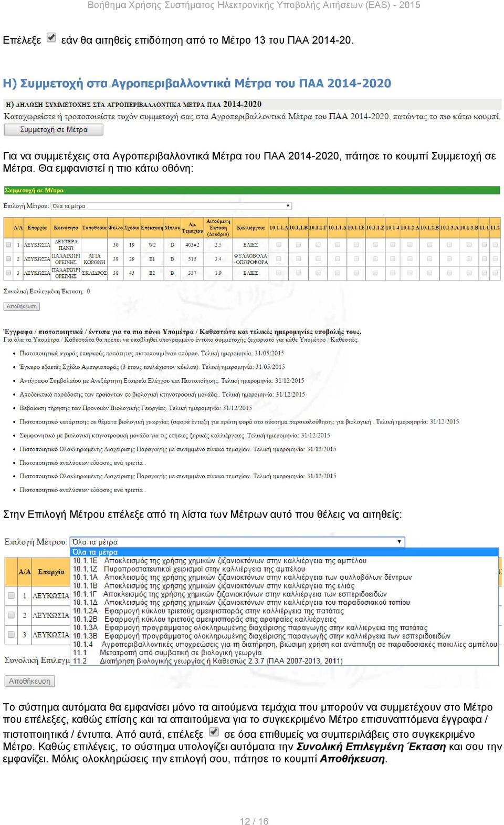Choose option 10.1.1Α φυλλοβόλων δέντρων
504x825 pixels.
284,577
